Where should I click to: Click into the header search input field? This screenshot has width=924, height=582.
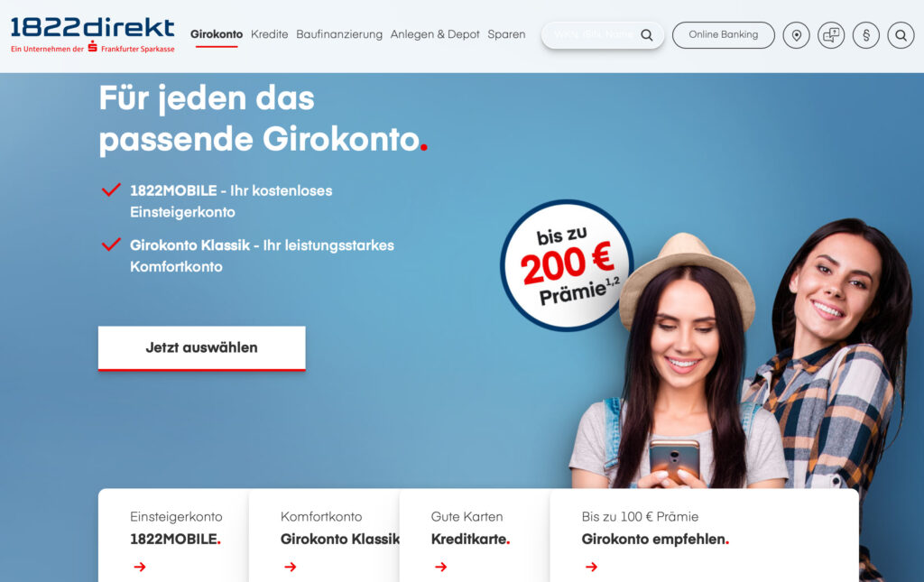coord(592,35)
